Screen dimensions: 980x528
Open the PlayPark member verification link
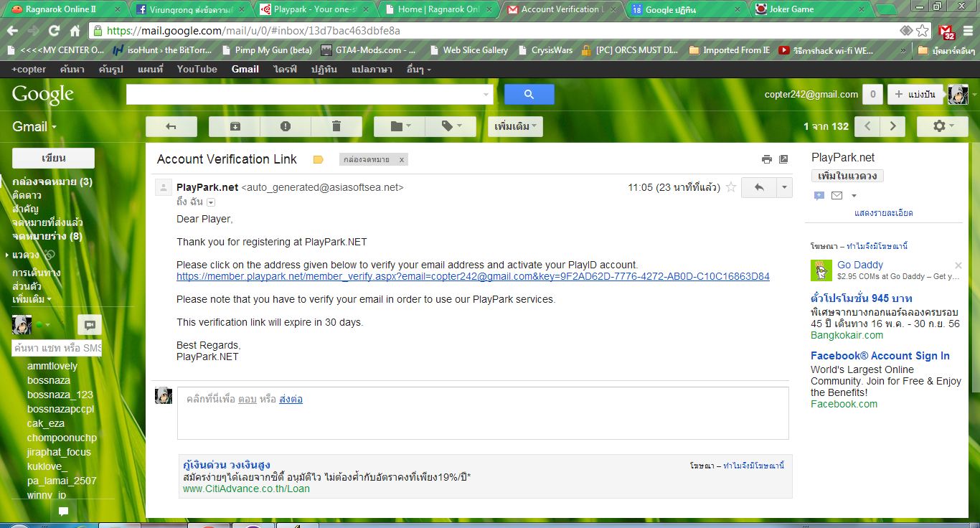(x=473, y=276)
